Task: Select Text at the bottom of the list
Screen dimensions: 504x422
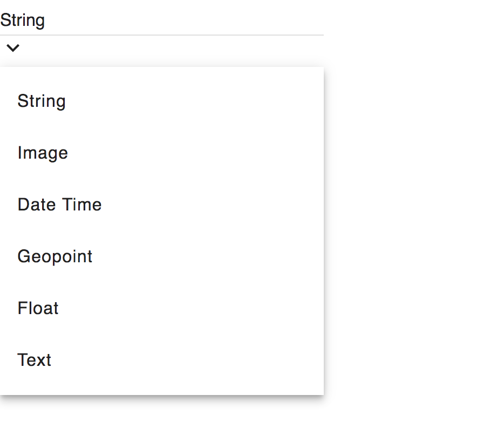Action: (34, 360)
